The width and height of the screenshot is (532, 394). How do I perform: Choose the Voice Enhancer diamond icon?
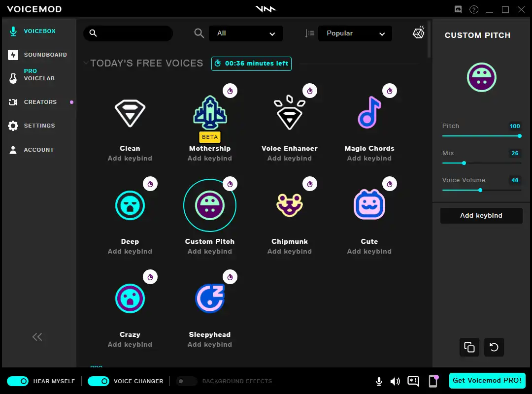coord(290,112)
